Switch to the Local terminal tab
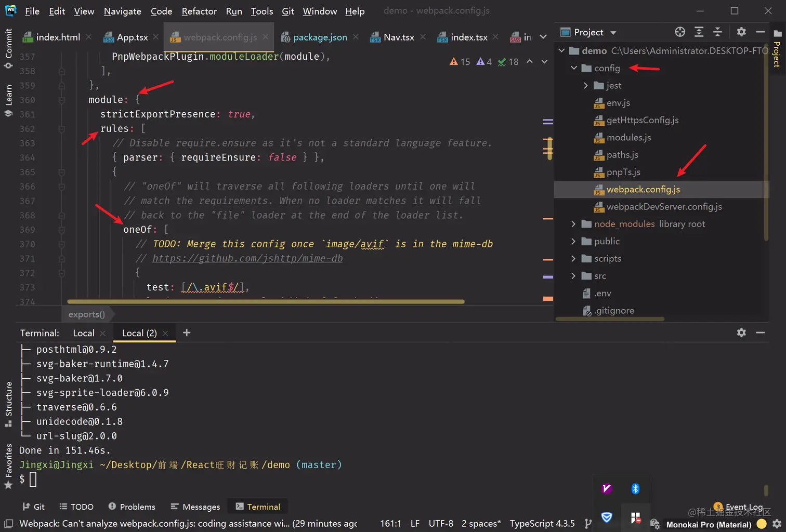 84,333
